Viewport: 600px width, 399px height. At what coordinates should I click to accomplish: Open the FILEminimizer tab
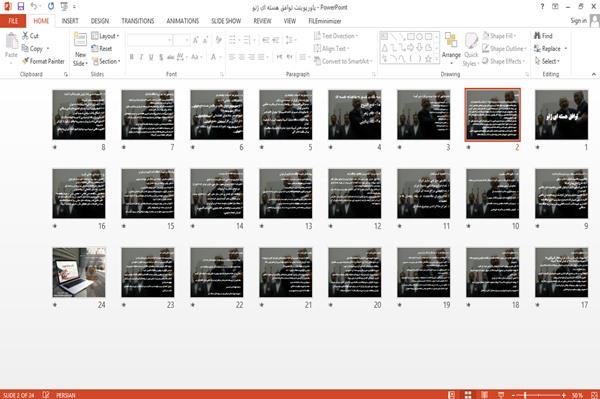(x=325, y=21)
